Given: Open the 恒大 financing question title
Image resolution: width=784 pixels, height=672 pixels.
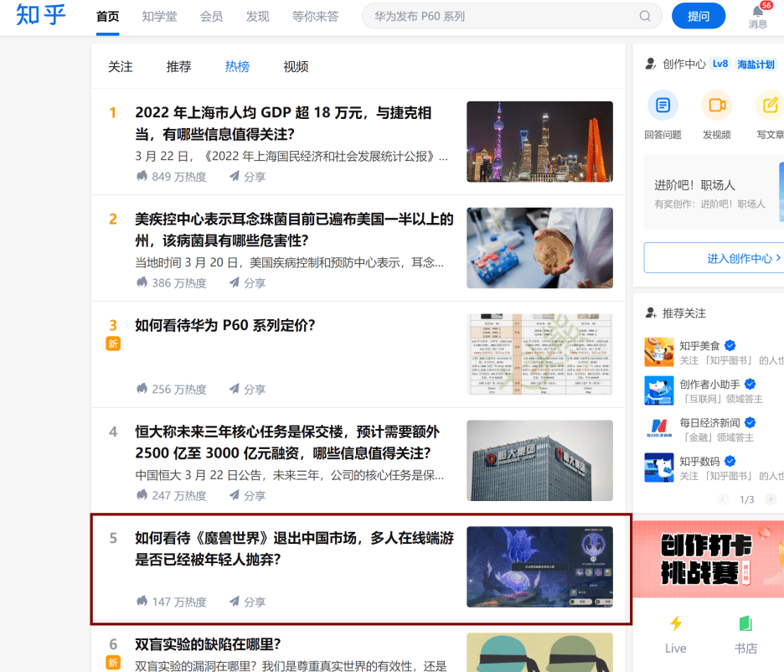Looking at the screenshot, I should click(x=287, y=442).
